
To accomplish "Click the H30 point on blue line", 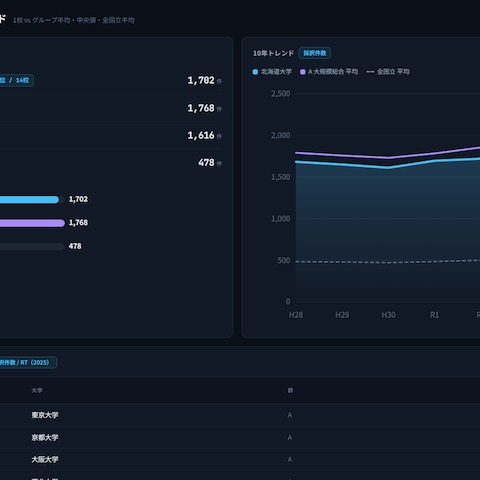I will [388, 167].
